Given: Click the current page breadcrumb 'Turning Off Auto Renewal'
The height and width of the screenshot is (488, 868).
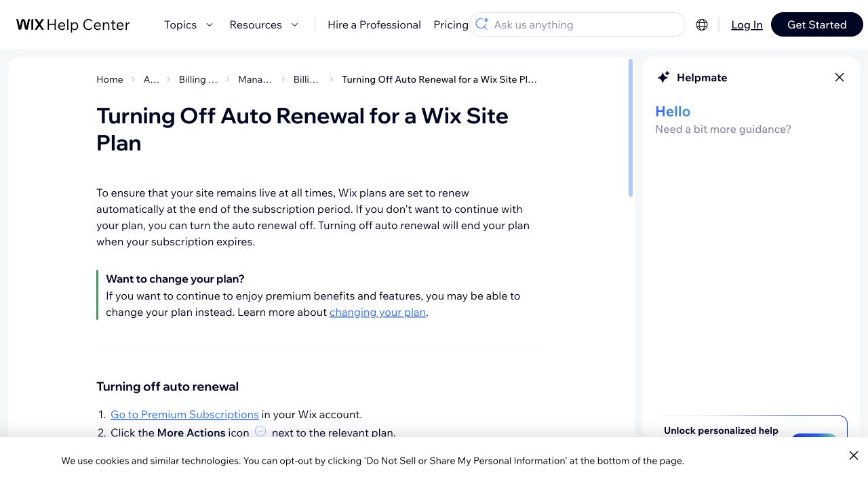Looking at the screenshot, I should click(x=439, y=79).
